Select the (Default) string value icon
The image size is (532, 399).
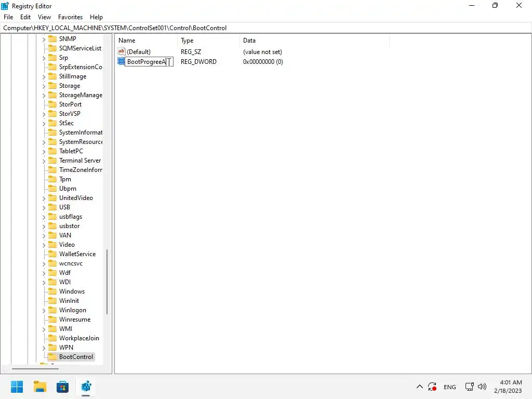pyautogui.click(x=121, y=51)
